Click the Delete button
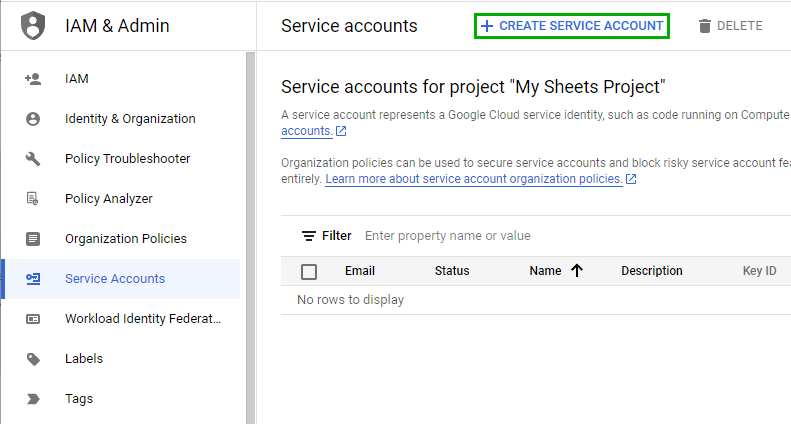Image resolution: width=791 pixels, height=424 pixels. (730, 26)
